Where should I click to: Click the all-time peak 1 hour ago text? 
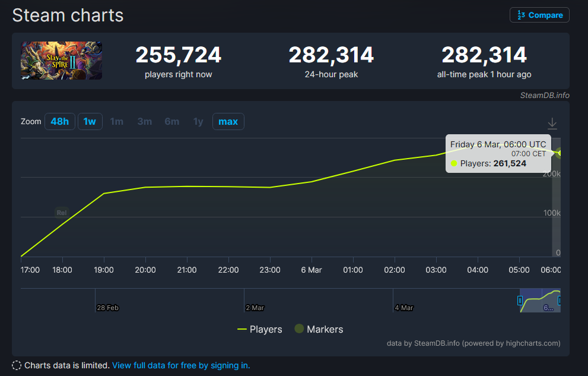[x=484, y=74]
